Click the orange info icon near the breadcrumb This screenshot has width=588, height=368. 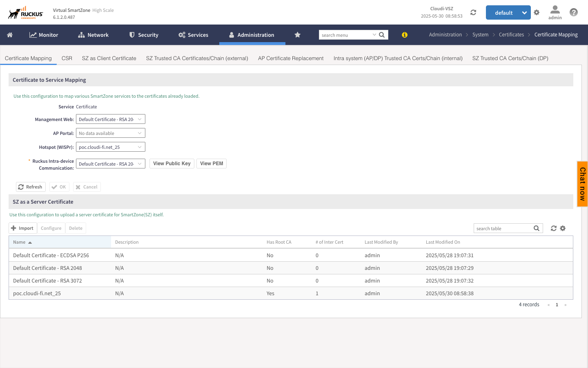405,35
